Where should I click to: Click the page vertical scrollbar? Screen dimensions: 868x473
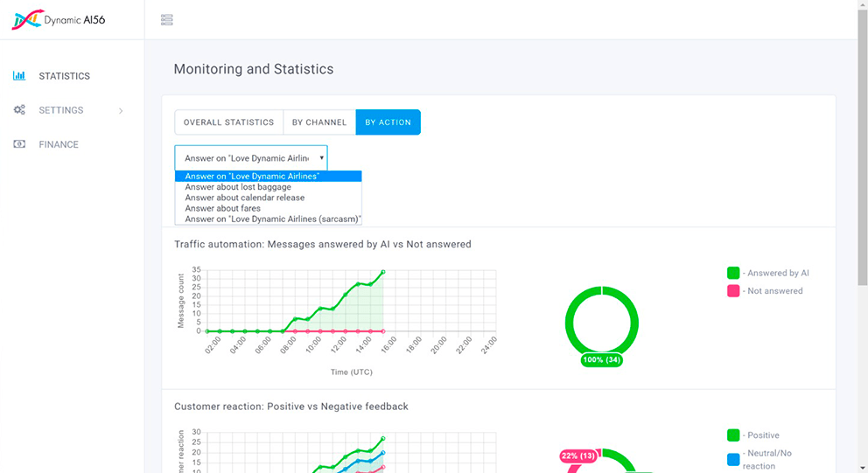click(862, 175)
